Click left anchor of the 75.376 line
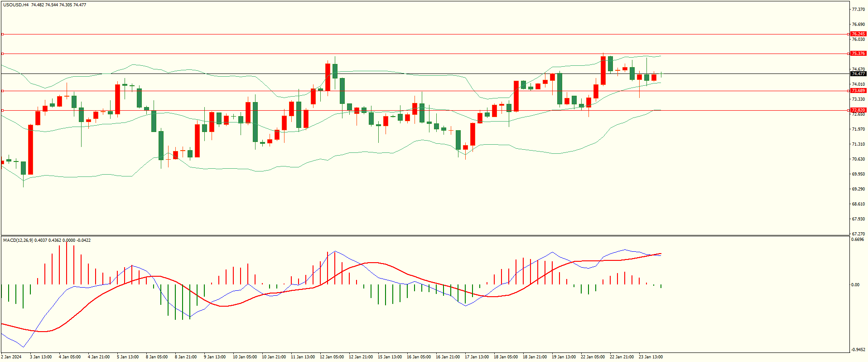The image size is (868, 362). [x=2, y=54]
